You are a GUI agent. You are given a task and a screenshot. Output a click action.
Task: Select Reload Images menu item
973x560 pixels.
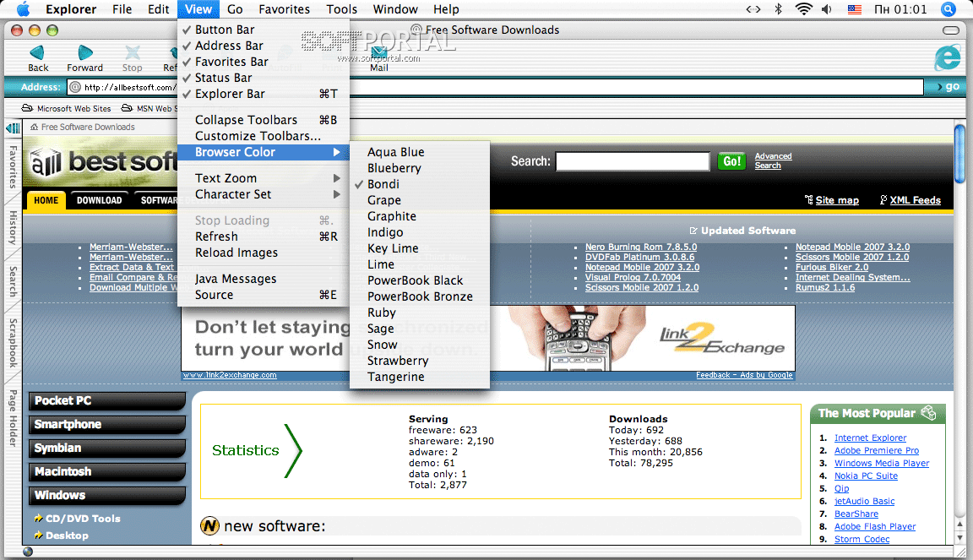(x=264, y=253)
